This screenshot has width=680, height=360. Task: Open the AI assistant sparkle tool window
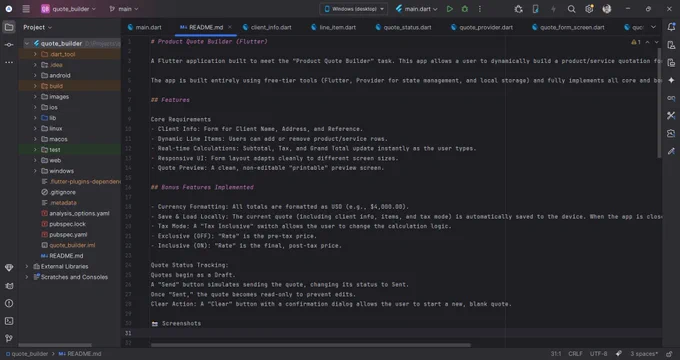[x=671, y=80]
